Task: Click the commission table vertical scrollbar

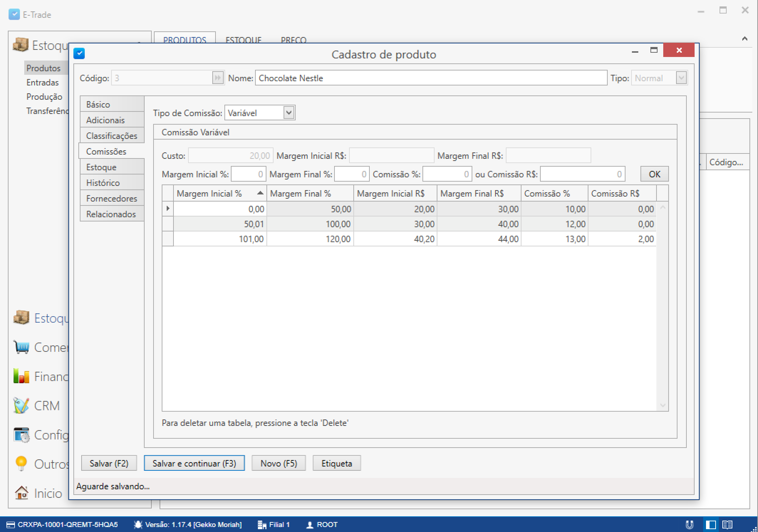Action: (663, 306)
